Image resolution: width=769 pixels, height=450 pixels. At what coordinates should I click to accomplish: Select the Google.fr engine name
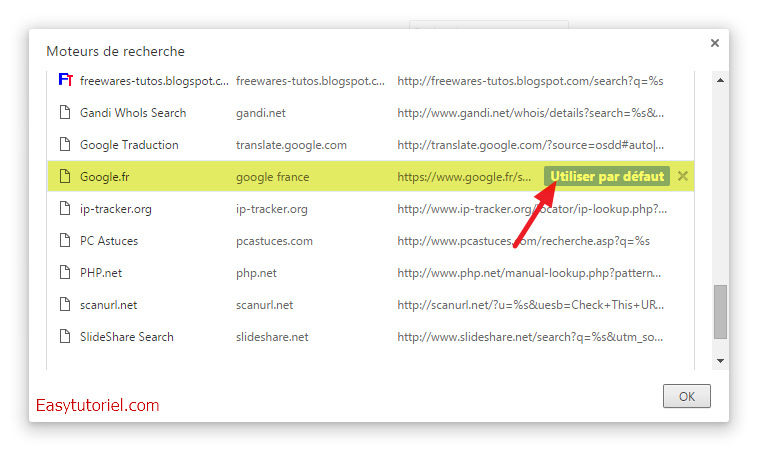104,177
